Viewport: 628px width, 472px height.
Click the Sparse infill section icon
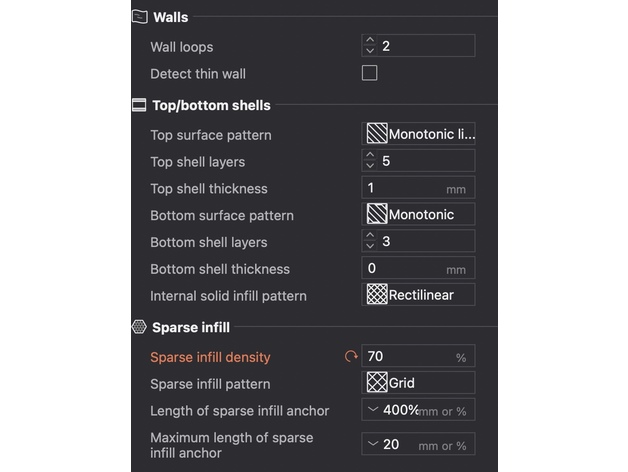[x=139, y=327]
